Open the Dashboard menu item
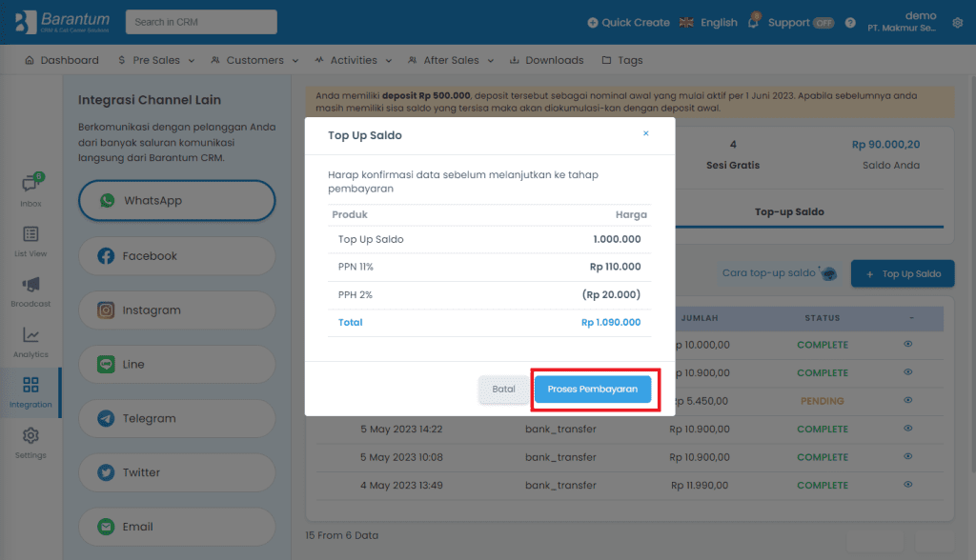The height and width of the screenshot is (560, 976). pos(61,59)
